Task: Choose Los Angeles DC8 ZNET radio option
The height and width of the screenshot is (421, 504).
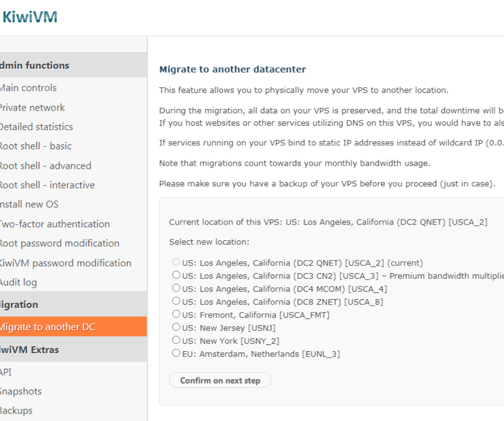Action: click(176, 301)
